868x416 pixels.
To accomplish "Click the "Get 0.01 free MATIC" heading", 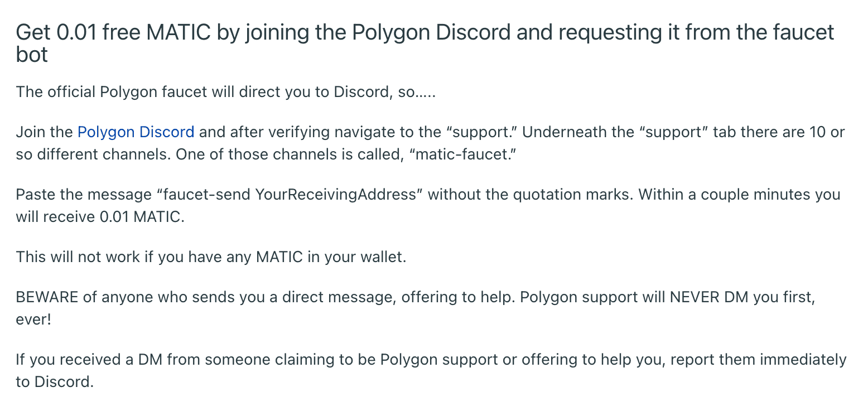I will point(425,43).
